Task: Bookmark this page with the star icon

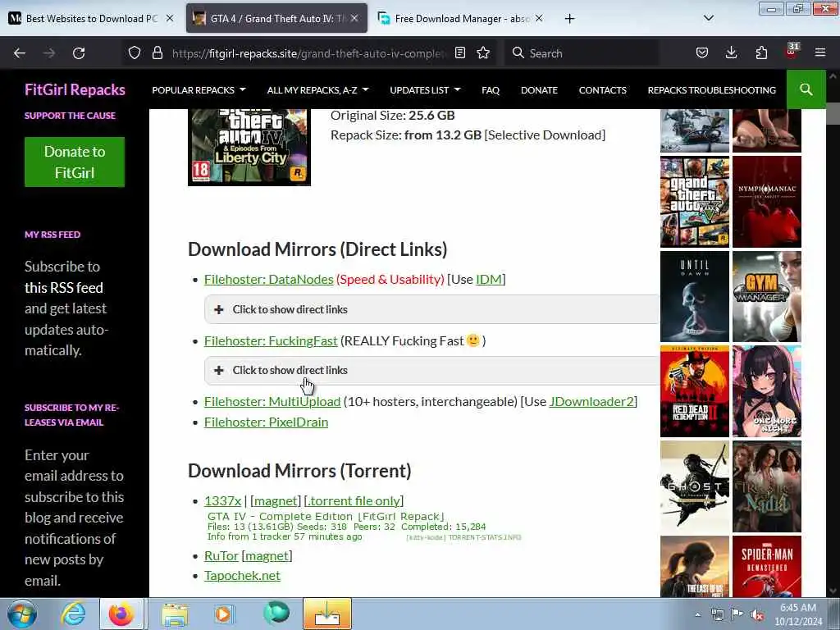Action: click(483, 53)
